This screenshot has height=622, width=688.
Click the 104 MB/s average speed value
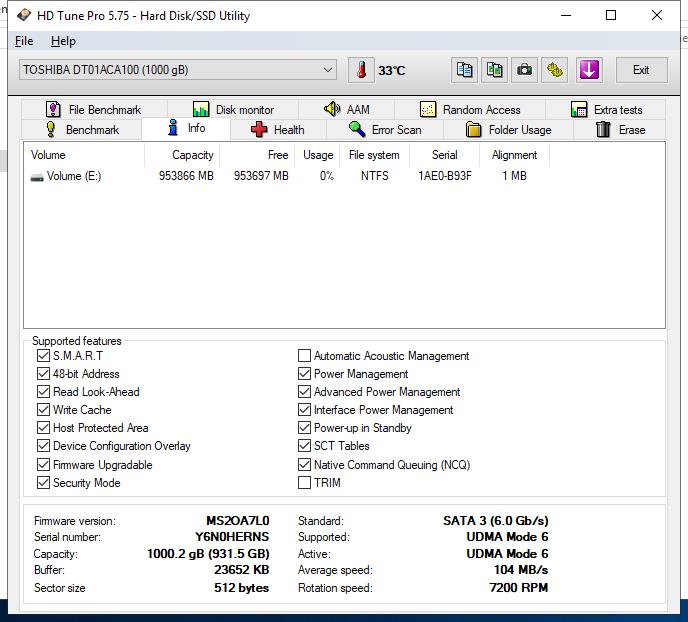tap(521, 570)
